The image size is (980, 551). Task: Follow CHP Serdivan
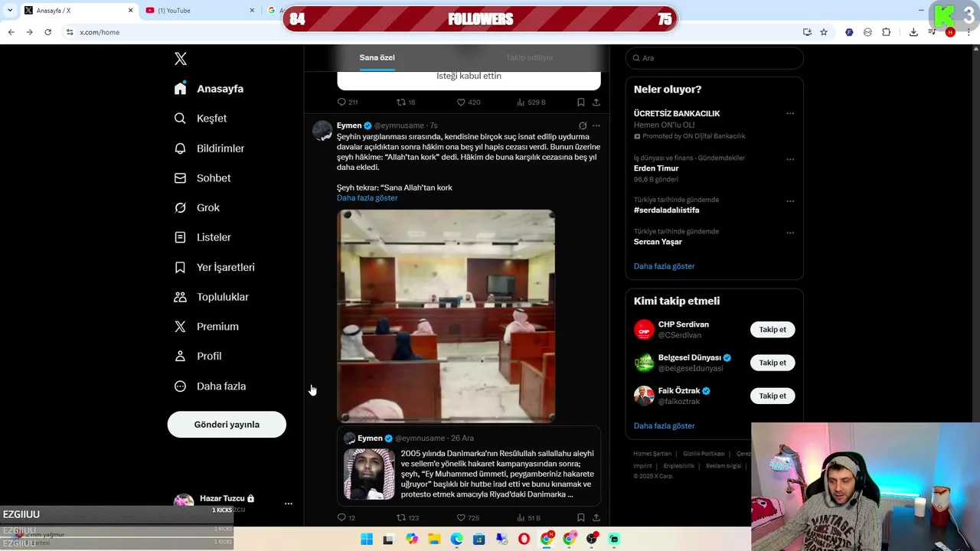tap(773, 330)
